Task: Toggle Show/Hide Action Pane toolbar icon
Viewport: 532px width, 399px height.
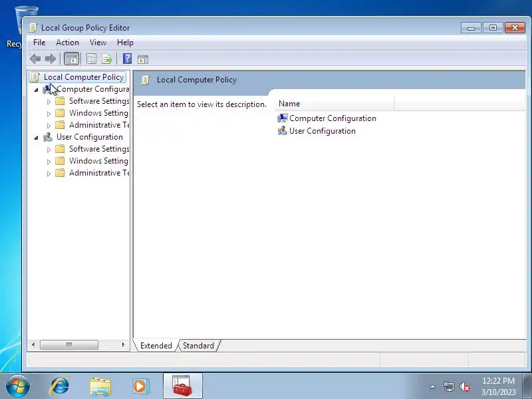Action: click(143, 59)
